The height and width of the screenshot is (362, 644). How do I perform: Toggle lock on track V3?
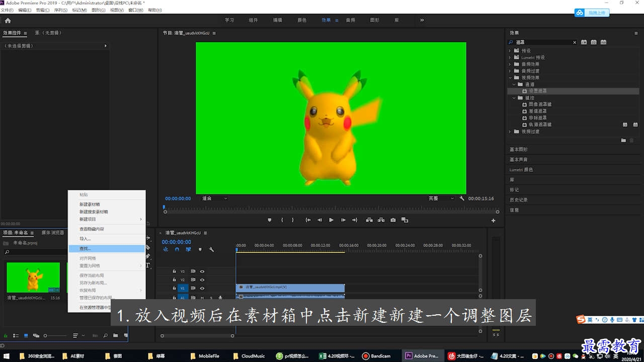174,271
